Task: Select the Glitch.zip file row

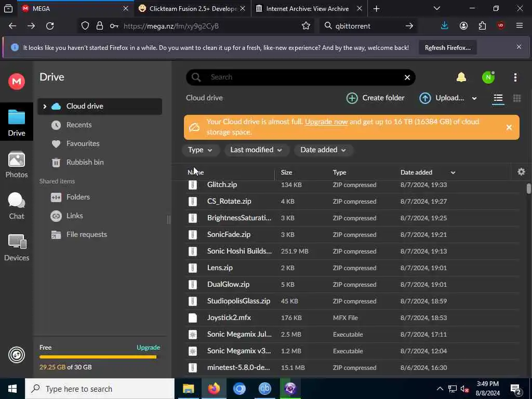Action: pyautogui.click(x=353, y=185)
